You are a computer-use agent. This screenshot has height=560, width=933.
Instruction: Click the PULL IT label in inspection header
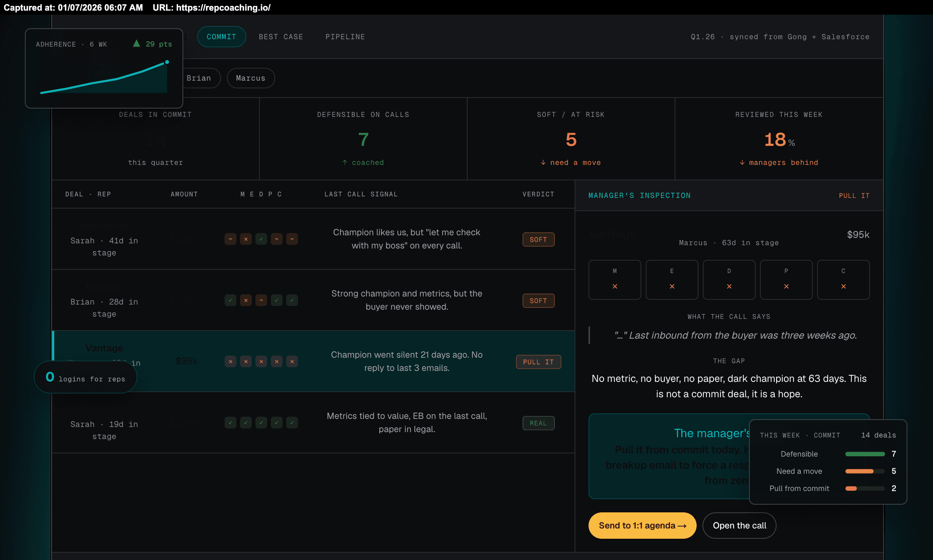pos(854,195)
